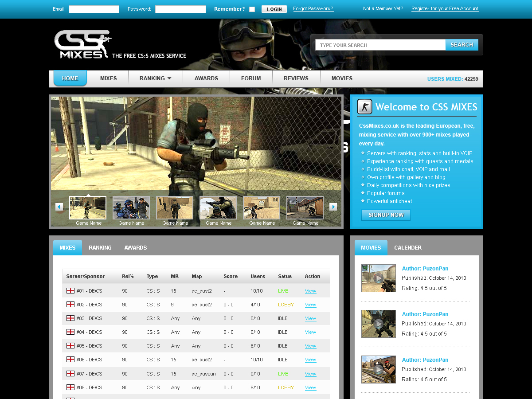Image resolution: width=532 pixels, height=399 pixels.
Task: Show next thumbnails with right carousel arrow
Action: pos(333,207)
